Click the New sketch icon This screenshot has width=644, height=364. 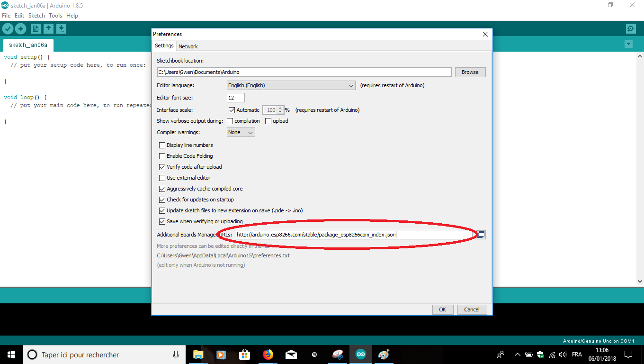click(x=36, y=29)
